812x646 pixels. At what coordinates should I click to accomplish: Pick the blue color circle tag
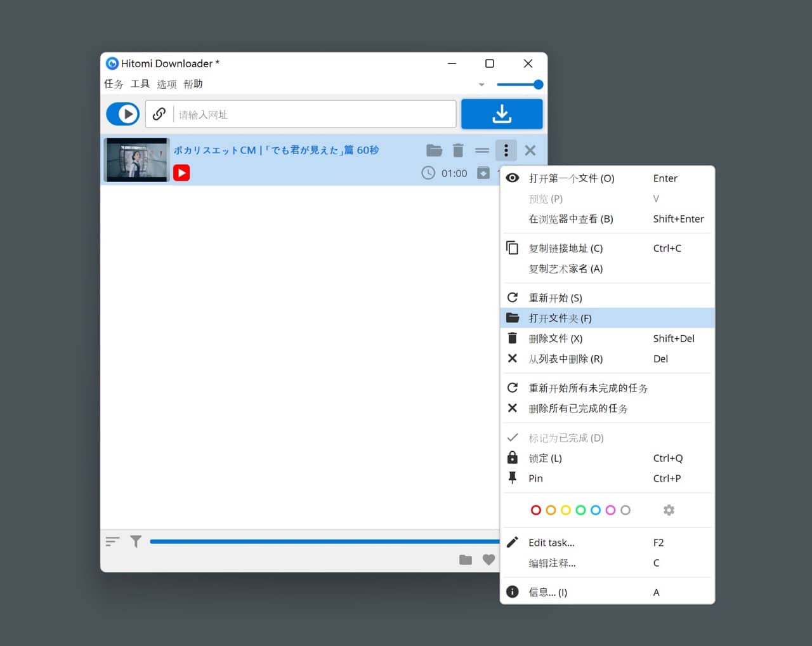coord(596,510)
